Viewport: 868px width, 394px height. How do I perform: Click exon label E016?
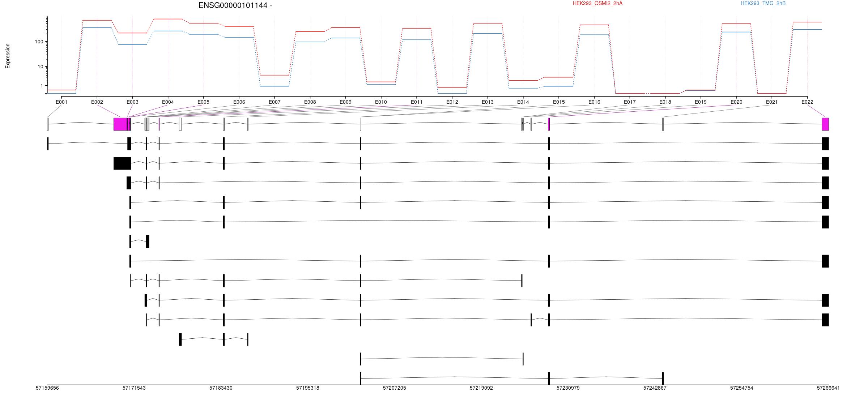click(594, 102)
